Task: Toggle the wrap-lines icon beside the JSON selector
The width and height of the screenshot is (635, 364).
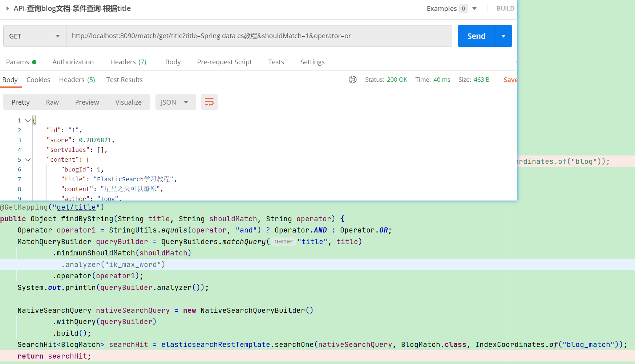Action: 209,102
